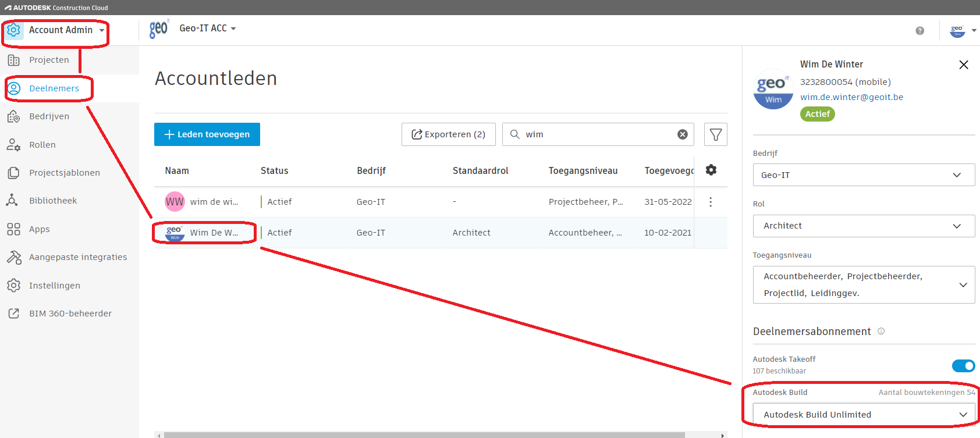Open Aangepaste integraties
The height and width of the screenshot is (438, 980).
pos(78,257)
